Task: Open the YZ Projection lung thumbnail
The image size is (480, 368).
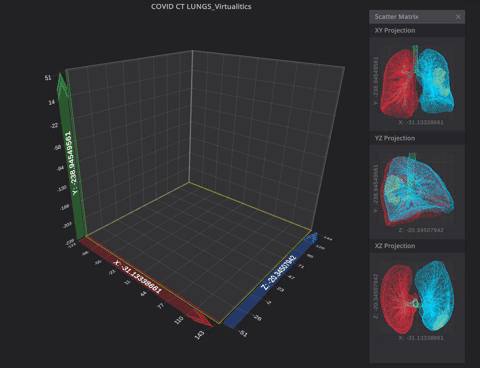Action: [x=417, y=189]
